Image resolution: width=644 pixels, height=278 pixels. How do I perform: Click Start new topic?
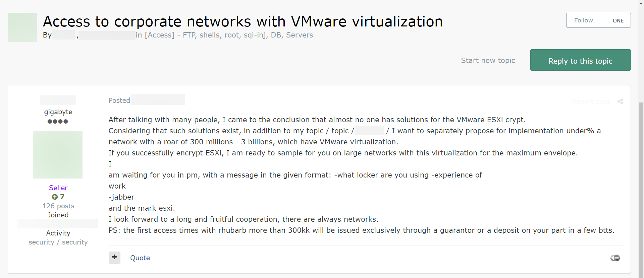(488, 61)
